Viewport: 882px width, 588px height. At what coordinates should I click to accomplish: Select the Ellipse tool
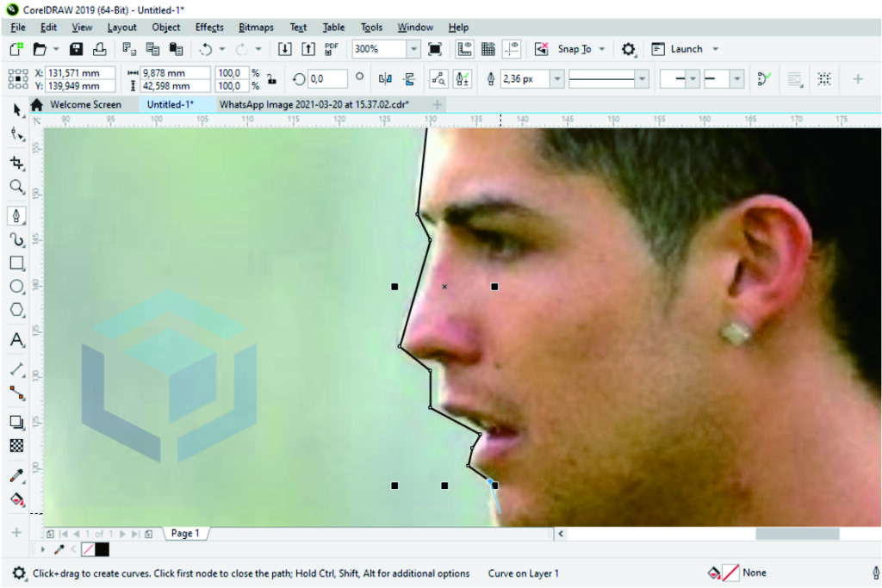tap(17, 286)
